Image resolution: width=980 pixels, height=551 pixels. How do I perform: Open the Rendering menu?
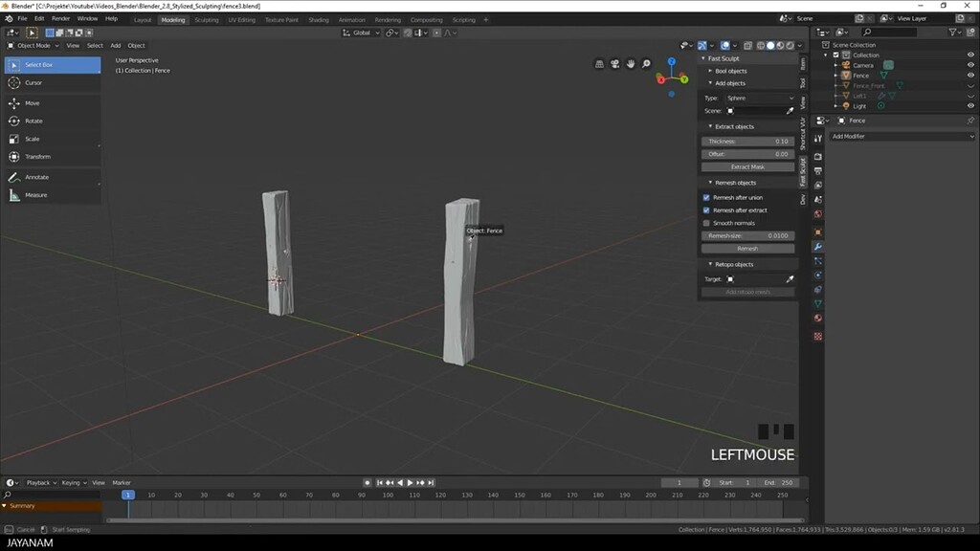coord(389,19)
